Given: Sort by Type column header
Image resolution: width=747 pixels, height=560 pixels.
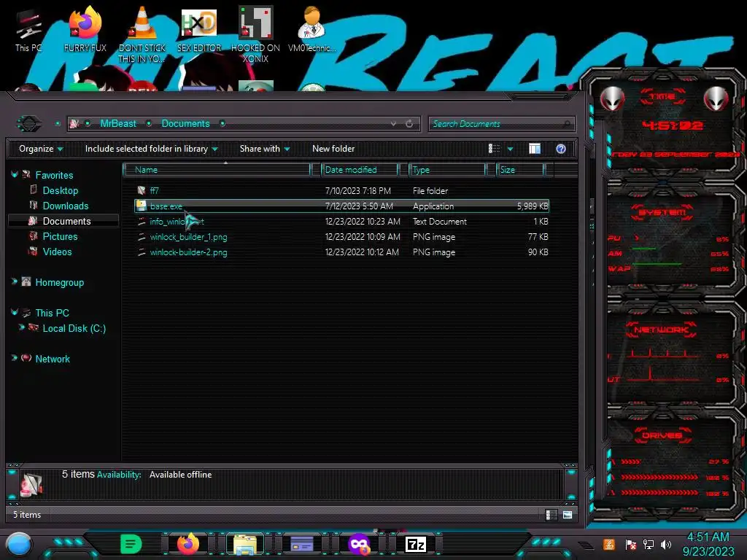Looking at the screenshot, I should [x=447, y=169].
